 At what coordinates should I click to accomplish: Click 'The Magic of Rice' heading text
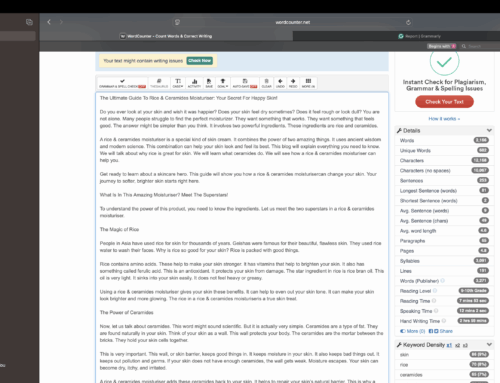(119, 229)
